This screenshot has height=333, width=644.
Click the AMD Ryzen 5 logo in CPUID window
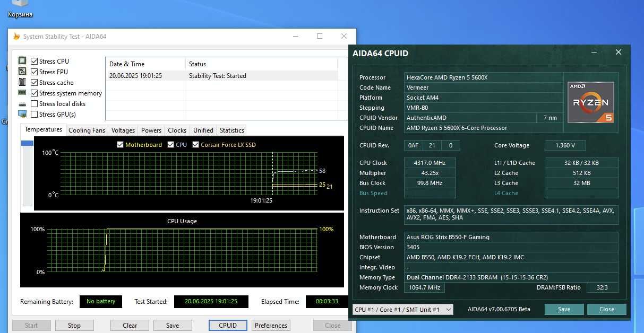(x=591, y=102)
